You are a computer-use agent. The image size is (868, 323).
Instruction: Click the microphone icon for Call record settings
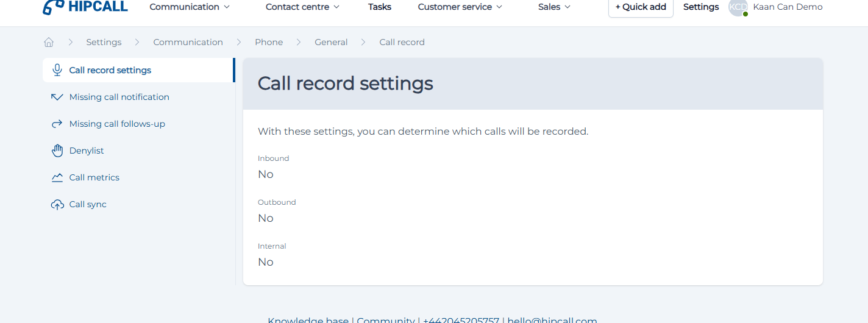(x=57, y=70)
